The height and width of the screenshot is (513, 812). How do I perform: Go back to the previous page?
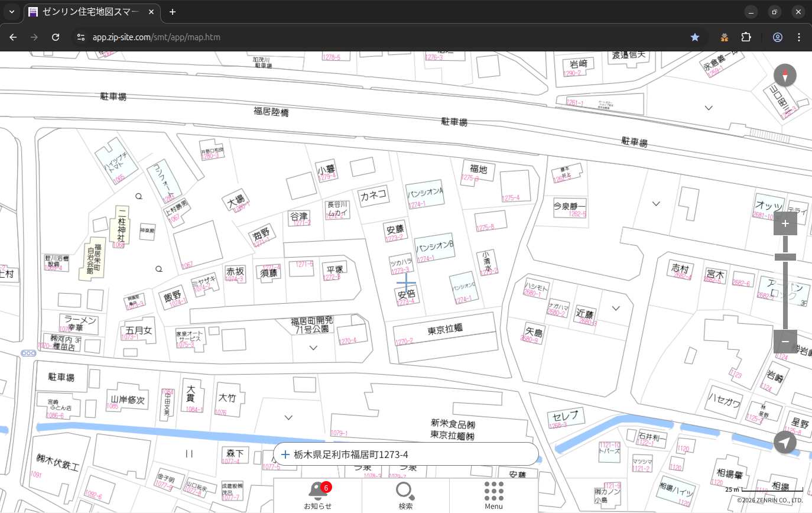coord(13,37)
